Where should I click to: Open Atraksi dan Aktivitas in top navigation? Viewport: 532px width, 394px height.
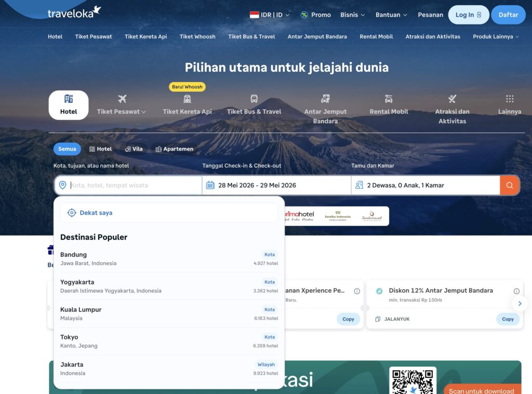point(433,37)
